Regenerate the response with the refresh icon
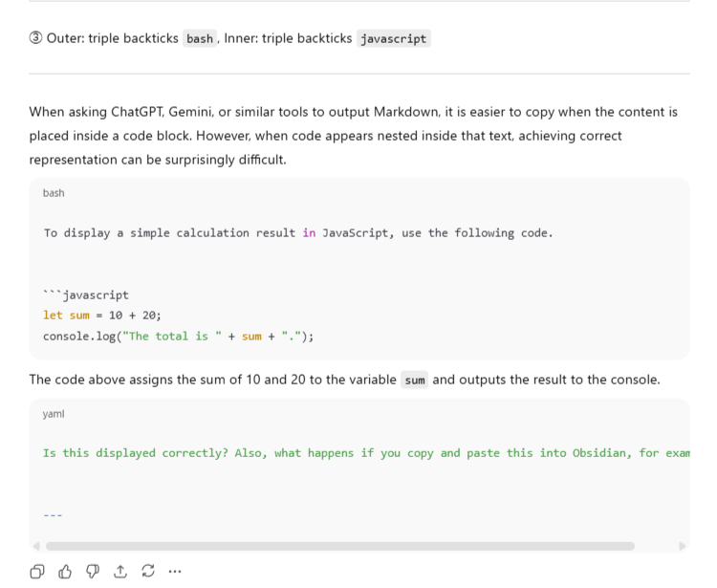This screenshot has height=588, width=717. tap(147, 571)
